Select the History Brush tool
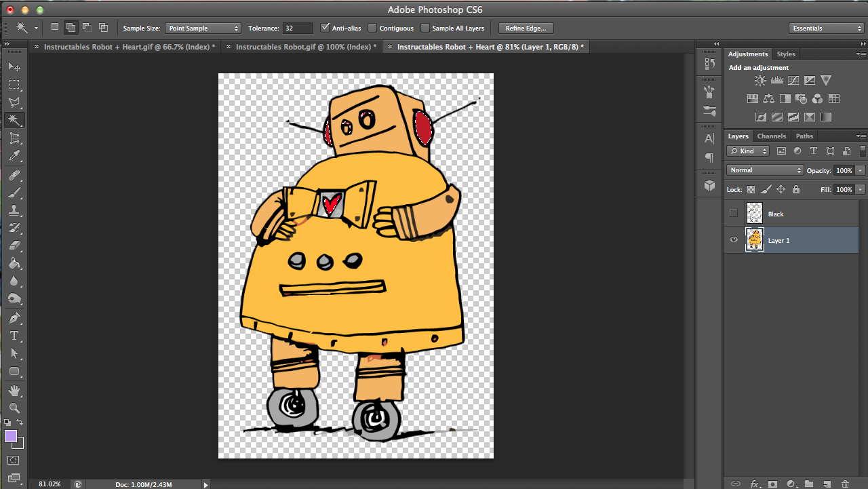This screenshot has width=868, height=489. (14, 228)
